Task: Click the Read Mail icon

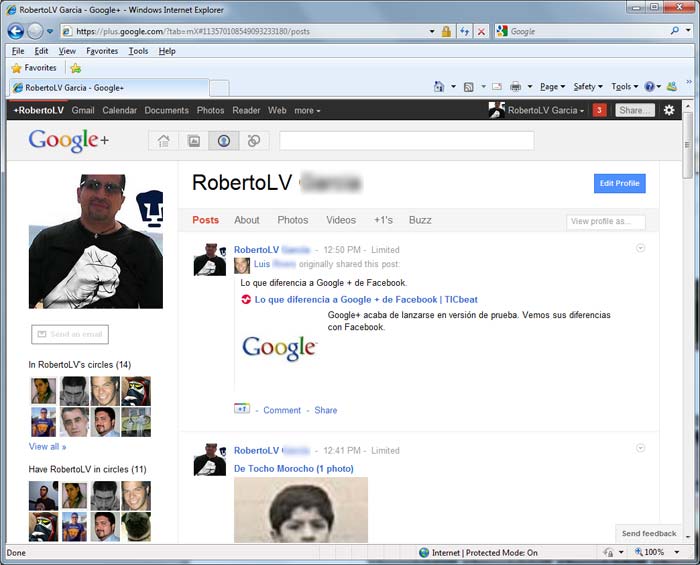Action: [x=497, y=87]
